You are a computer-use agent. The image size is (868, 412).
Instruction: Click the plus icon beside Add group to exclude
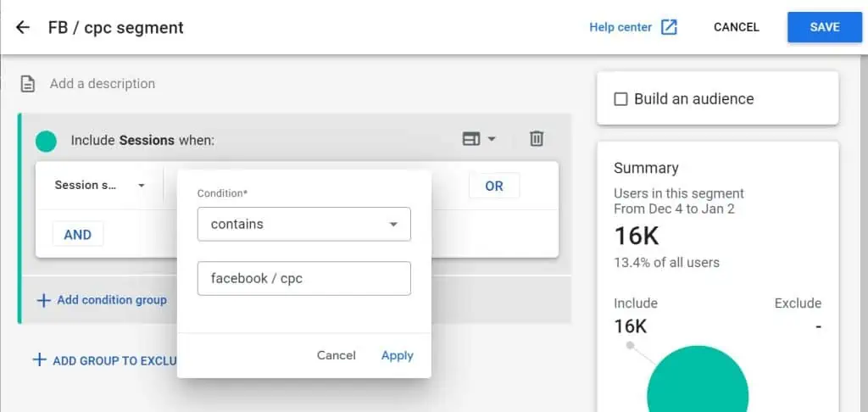pos(39,360)
